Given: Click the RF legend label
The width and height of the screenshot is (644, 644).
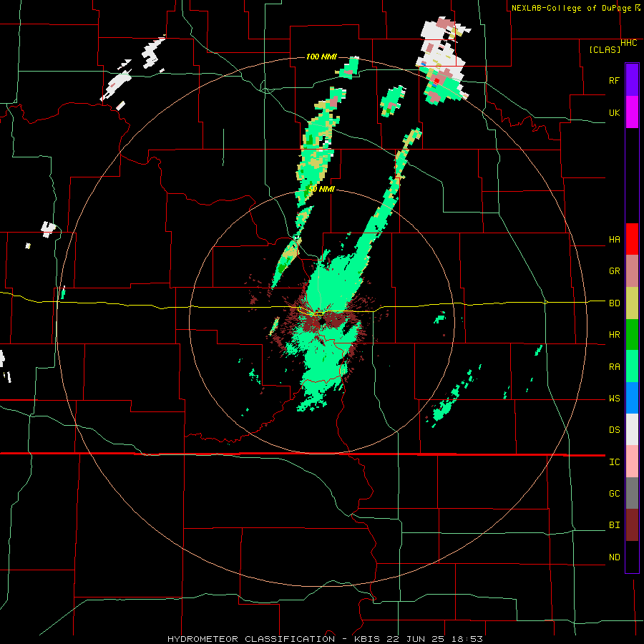Looking at the screenshot, I should pyautogui.click(x=615, y=80).
